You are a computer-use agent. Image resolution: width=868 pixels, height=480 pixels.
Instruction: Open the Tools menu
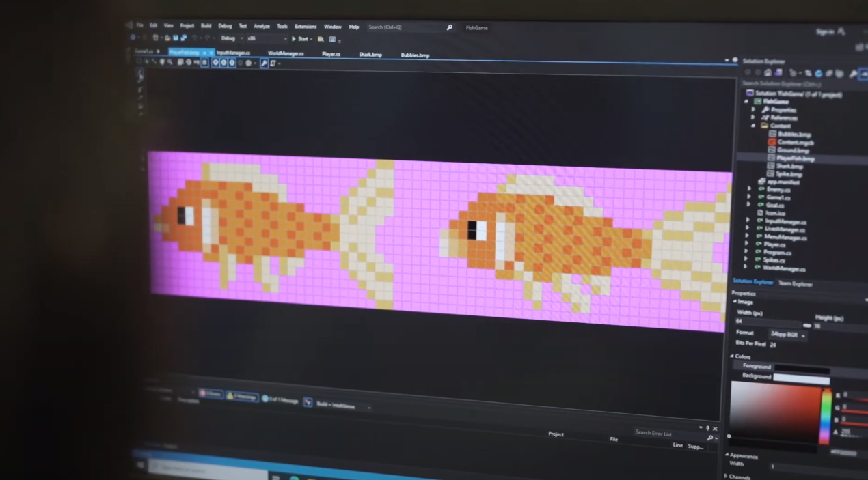[x=282, y=26]
